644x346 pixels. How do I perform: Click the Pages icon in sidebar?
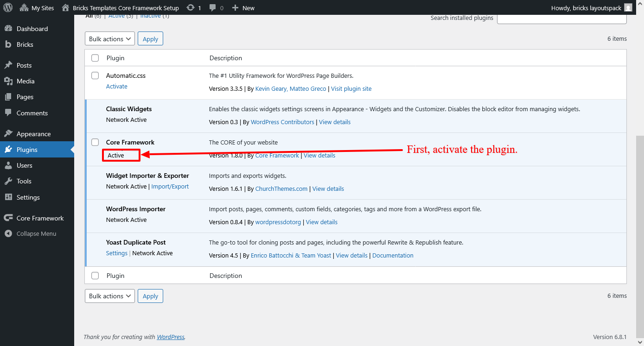coord(8,97)
